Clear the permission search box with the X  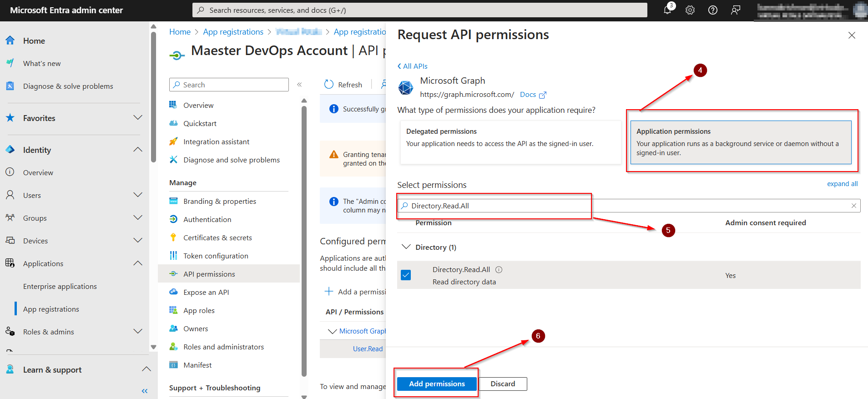click(x=854, y=206)
